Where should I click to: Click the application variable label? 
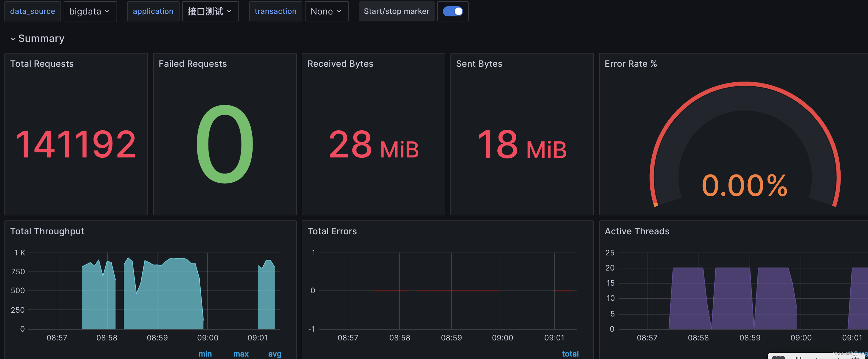pyautogui.click(x=153, y=11)
